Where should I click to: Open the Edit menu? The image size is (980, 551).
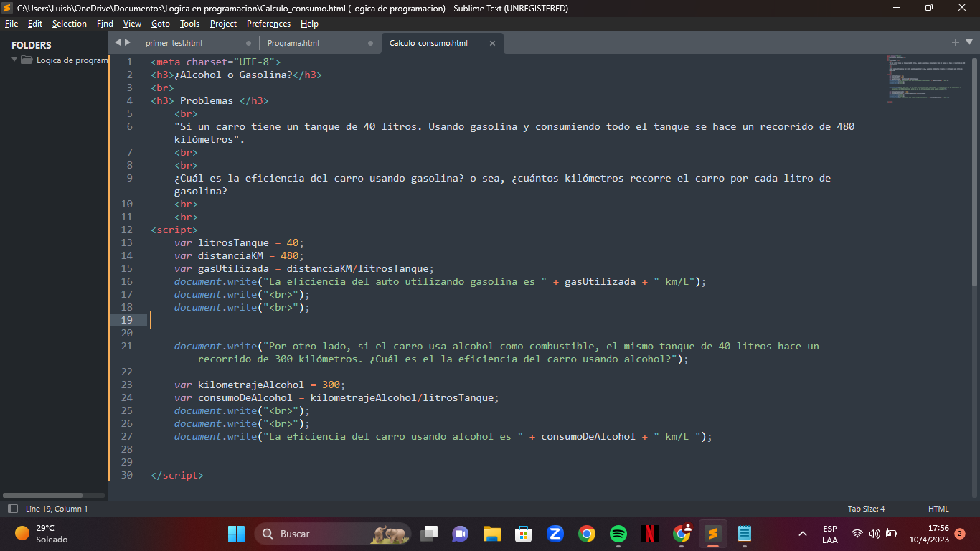click(x=35, y=24)
